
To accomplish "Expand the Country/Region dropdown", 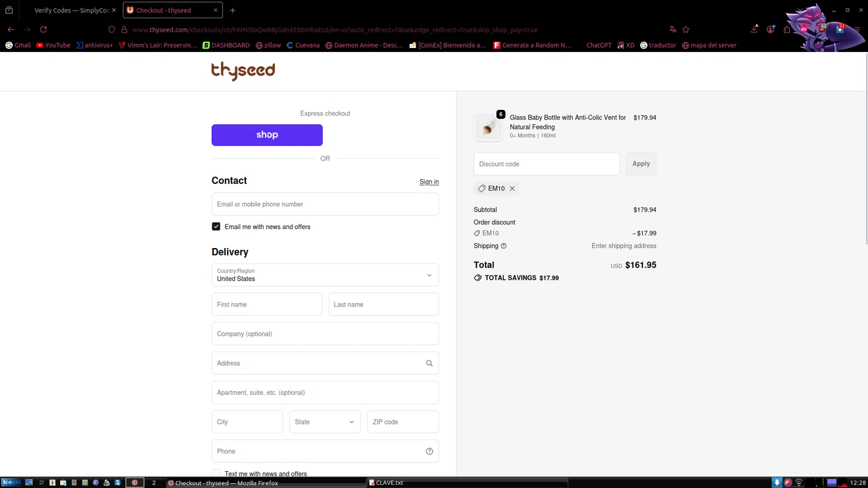I will coord(325,275).
